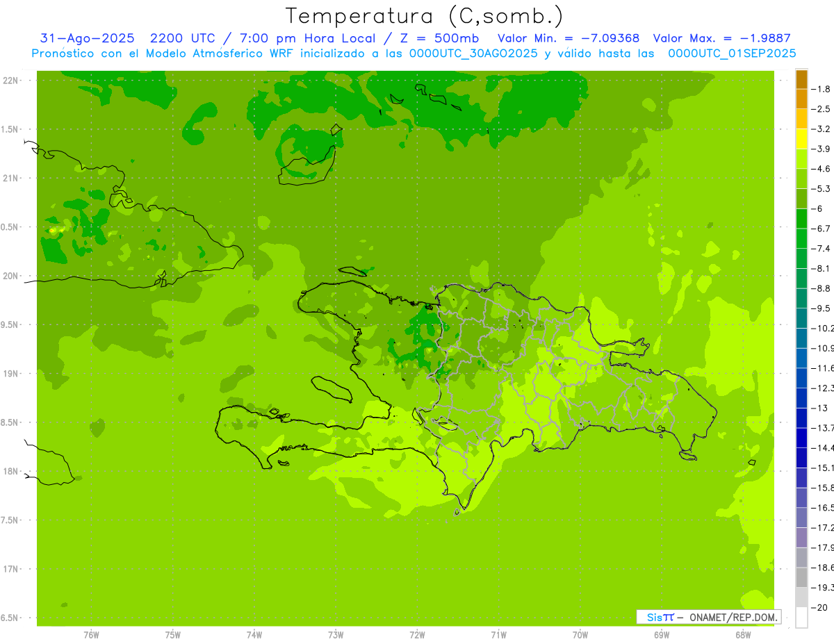834x644 pixels.
Task: Click the '18N' latitude label
Action: tap(11, 472)
